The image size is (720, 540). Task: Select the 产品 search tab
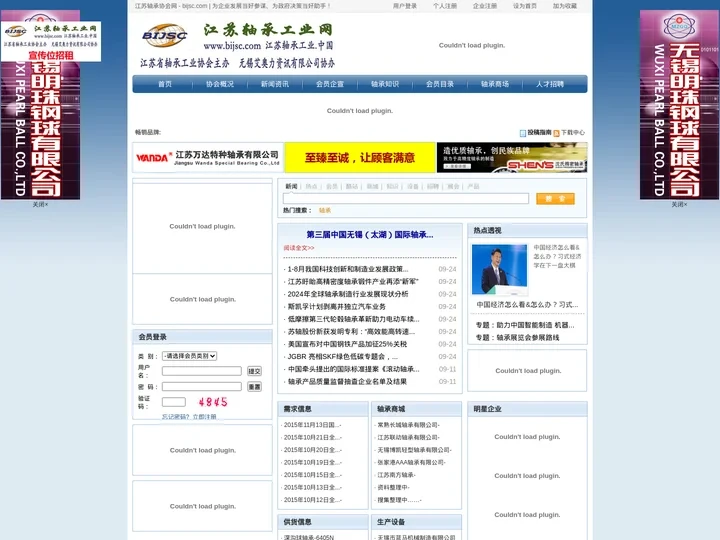473,186
